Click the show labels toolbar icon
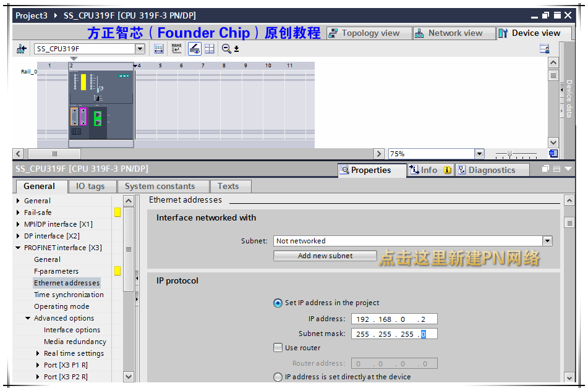The height and width of the screenshot is (391, 588). 176,49
